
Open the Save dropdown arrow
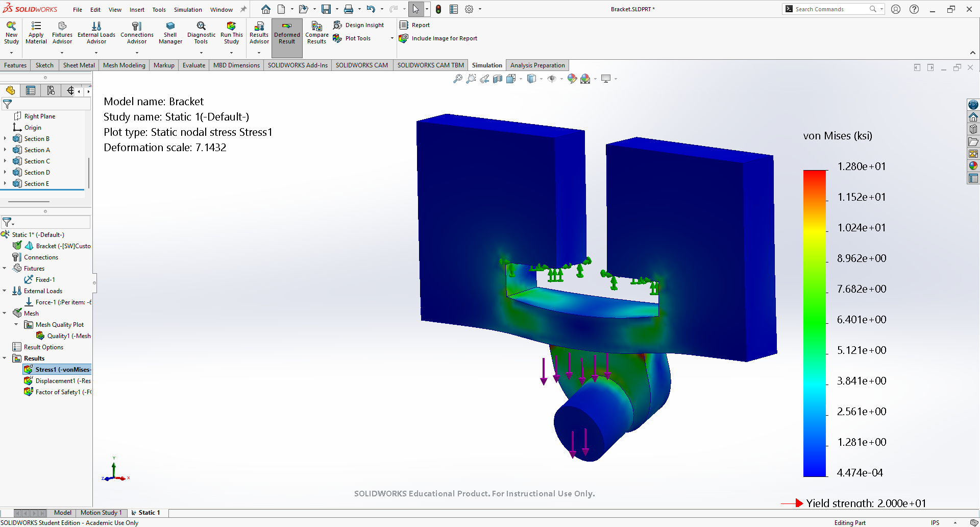click(x=337, y=9)
